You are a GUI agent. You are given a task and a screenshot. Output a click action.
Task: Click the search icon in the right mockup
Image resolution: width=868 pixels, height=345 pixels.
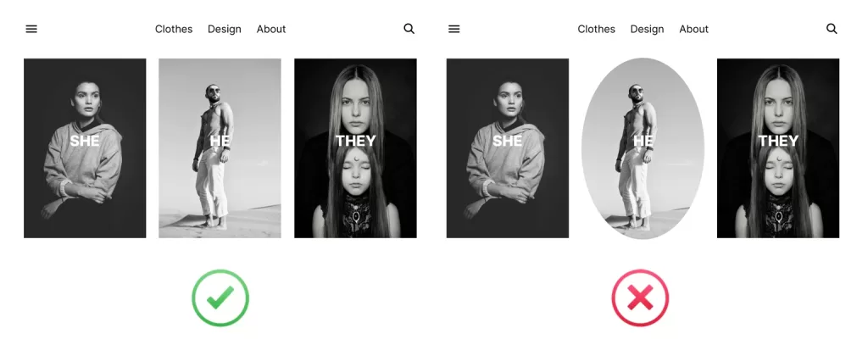pos(832,29)
